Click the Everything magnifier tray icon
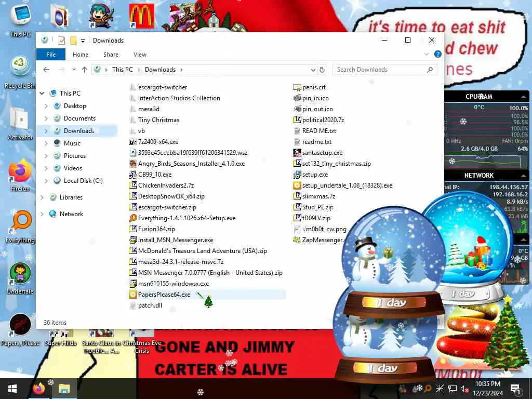Screen dimensions: 532x399 428,389
